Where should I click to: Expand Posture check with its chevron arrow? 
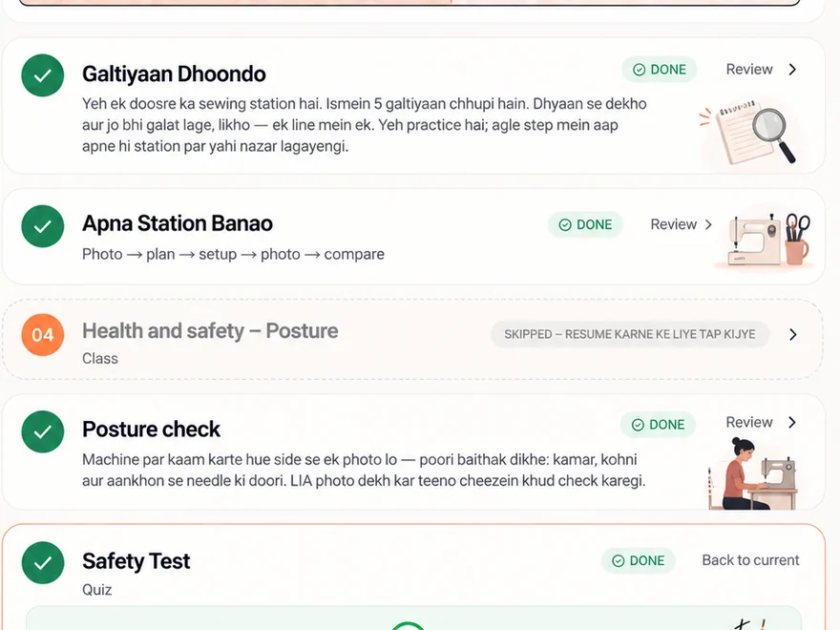[x=793, y=422]
